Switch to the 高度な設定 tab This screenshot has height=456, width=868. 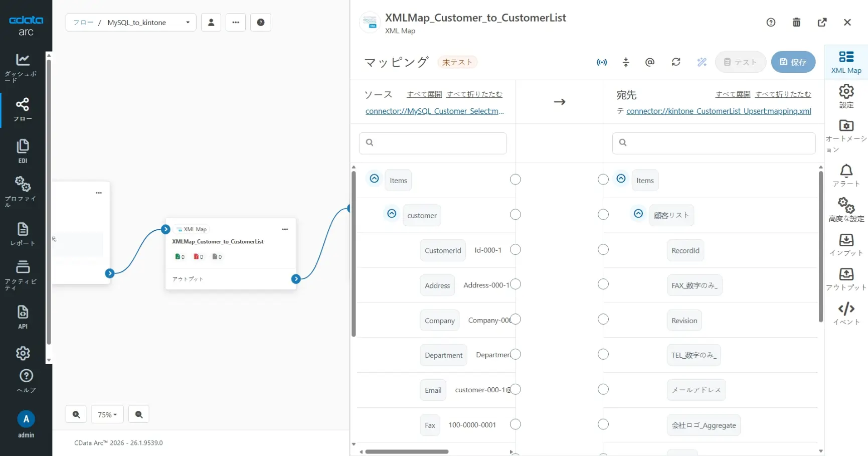[846, 210]
